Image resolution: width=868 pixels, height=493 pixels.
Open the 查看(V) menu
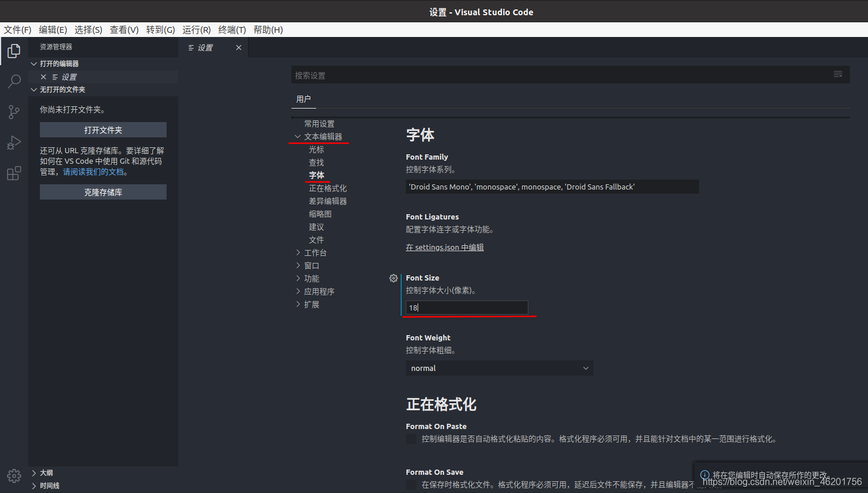[124, 29]
